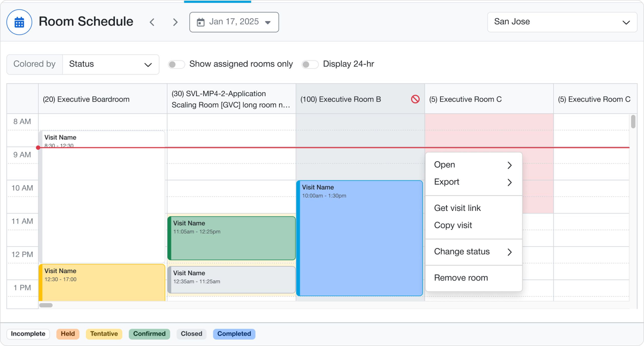The image size is (644, 346).
Task: Click the vertical scrollbar thumb
Action: click(x=633, y=122)
